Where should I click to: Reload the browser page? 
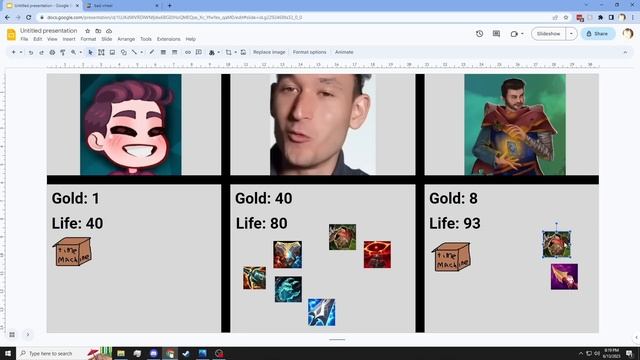point(29,18)
